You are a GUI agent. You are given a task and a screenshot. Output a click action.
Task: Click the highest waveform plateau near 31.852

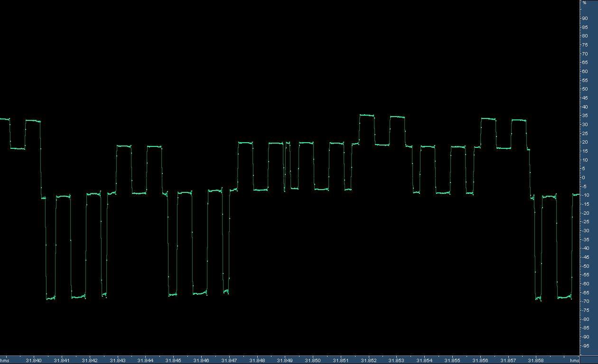(x=366, y=115)
